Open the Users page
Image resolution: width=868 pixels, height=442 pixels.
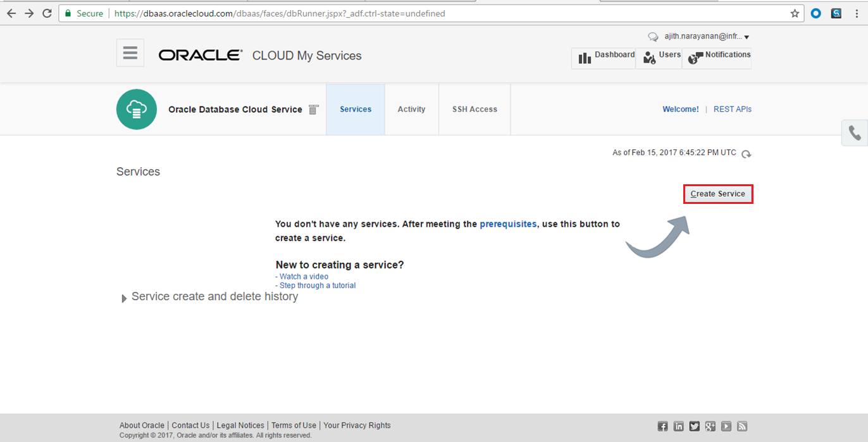pos(659,58)
